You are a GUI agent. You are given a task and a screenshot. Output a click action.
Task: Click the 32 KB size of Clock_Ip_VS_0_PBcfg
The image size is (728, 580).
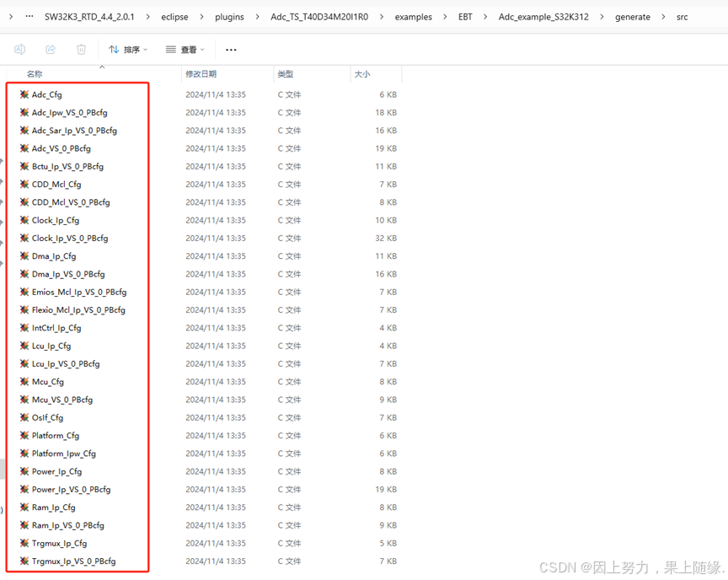pyautogui.click(x=386, y=239)
